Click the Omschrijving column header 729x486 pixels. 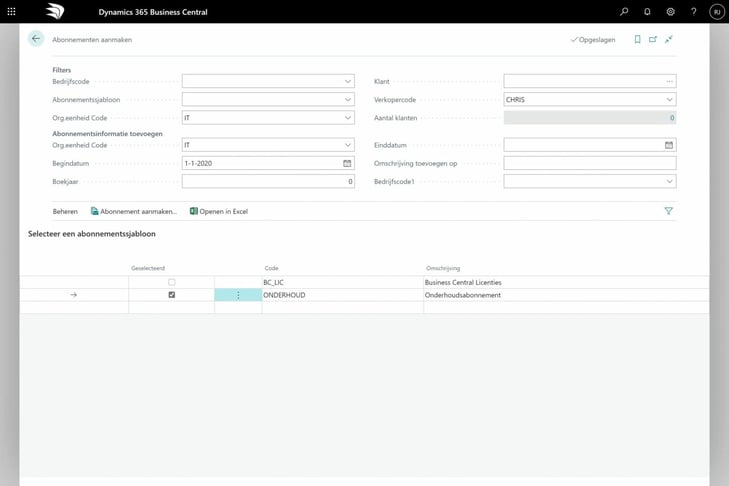(443, 268)
